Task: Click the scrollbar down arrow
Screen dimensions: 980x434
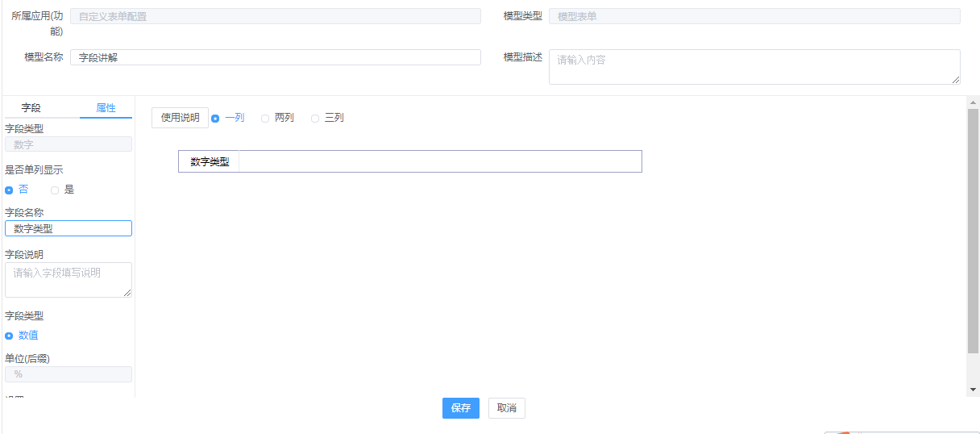Action: [973, 390]
